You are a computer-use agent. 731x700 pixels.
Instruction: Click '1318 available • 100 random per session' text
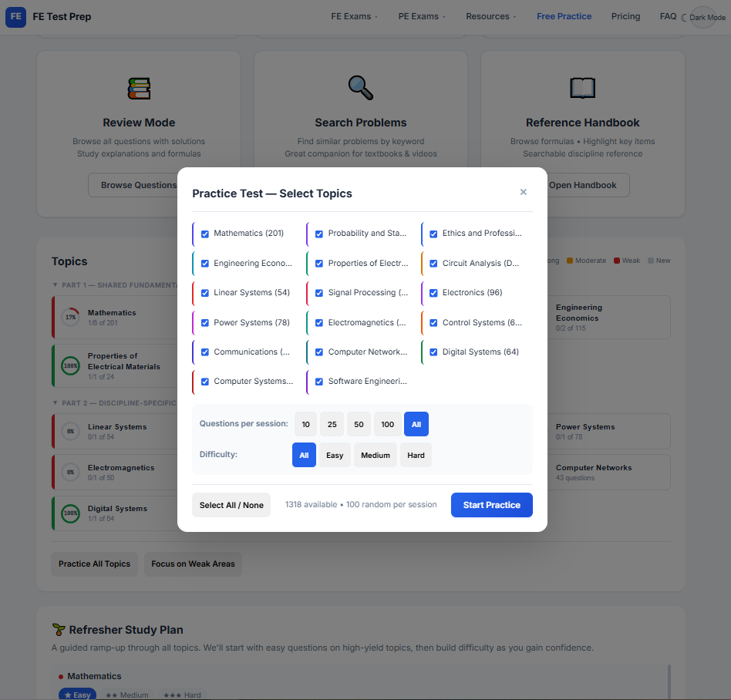click(361, 505)
